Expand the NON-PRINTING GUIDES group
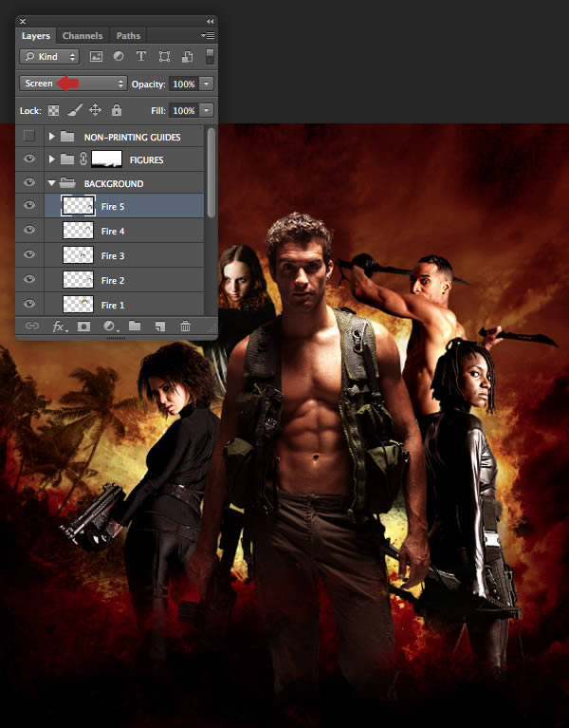The height and width of the screenshot is (728, 569). pos(51,137)
